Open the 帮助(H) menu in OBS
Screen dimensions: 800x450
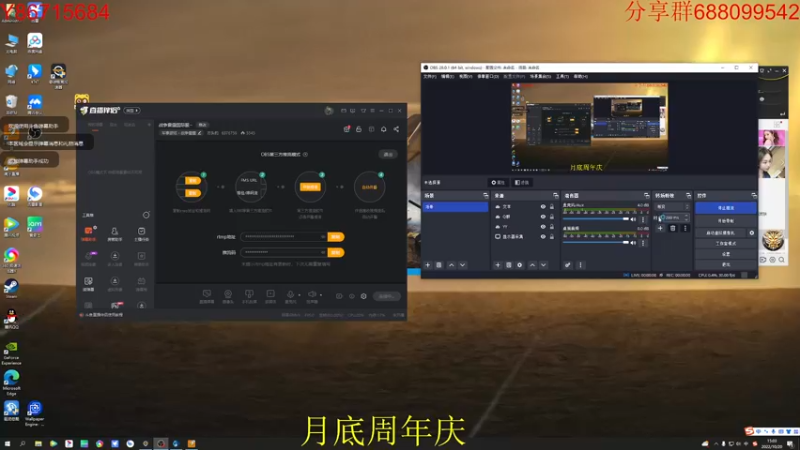[x=581, y=77]
